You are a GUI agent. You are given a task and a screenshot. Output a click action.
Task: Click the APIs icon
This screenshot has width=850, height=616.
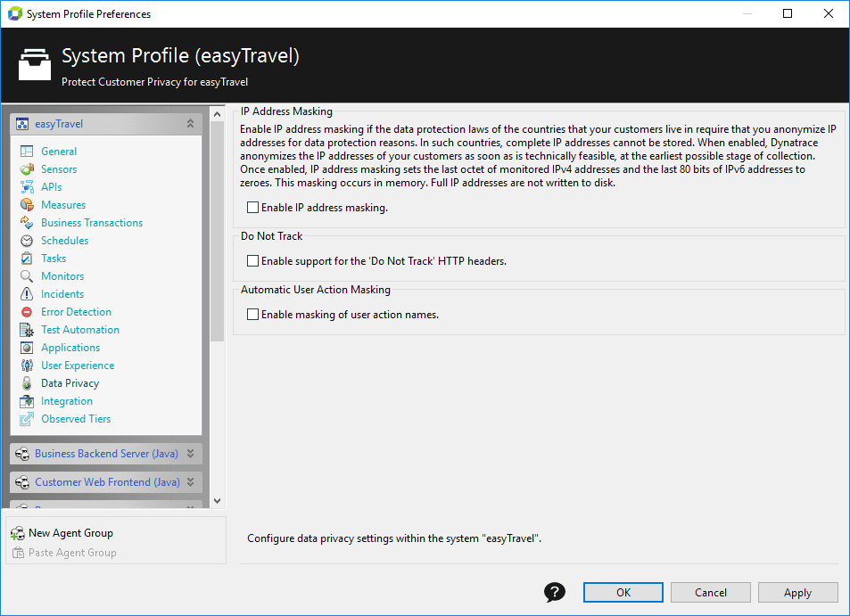27,187
